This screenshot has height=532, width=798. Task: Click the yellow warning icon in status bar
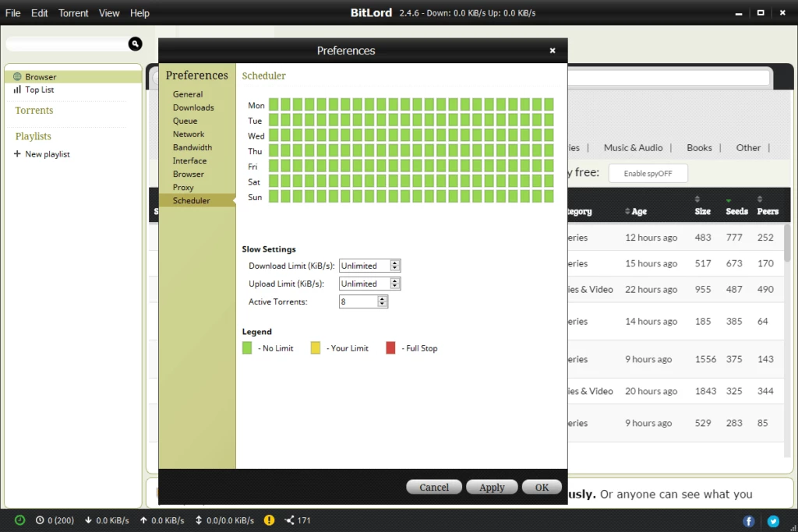(269, 520)
